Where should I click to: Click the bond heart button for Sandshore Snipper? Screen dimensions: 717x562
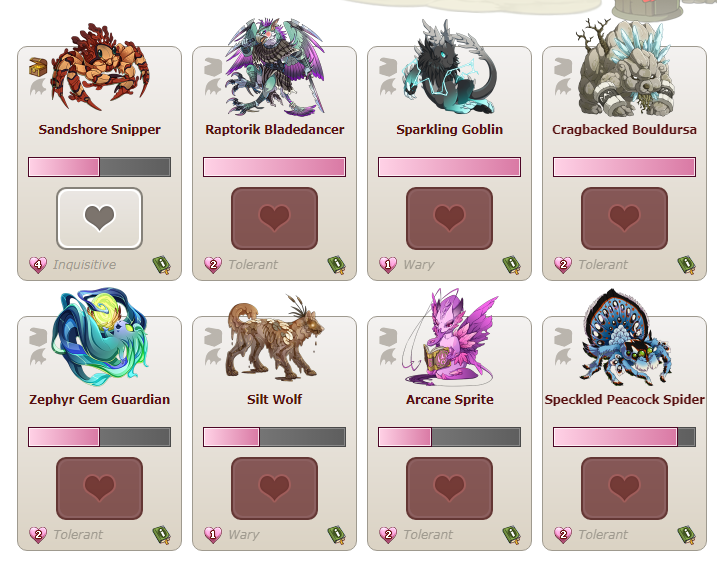pyautogui.click(x=99, y=219)
